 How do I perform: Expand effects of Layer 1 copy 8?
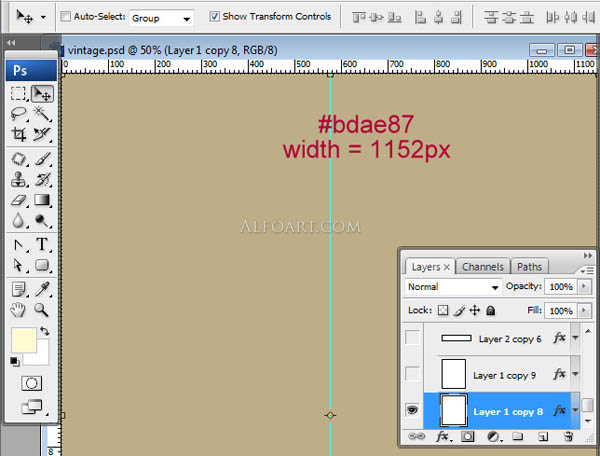coord(575,410)
